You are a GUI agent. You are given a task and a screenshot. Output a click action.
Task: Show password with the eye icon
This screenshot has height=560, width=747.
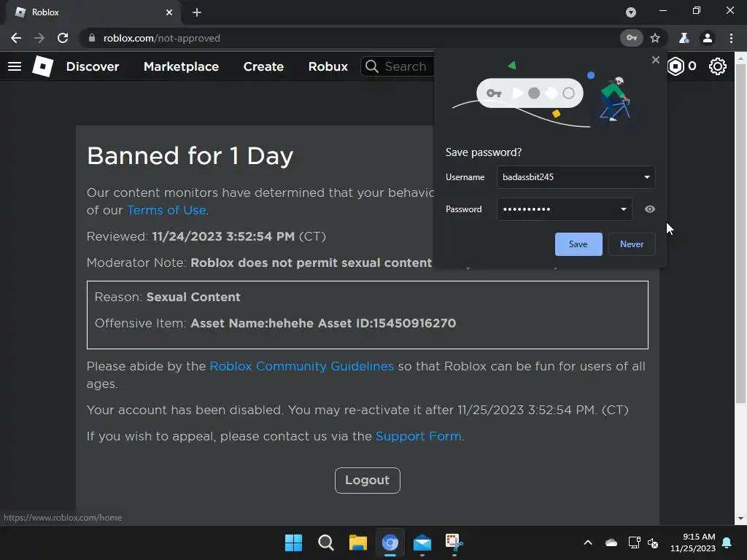[650, 209]
